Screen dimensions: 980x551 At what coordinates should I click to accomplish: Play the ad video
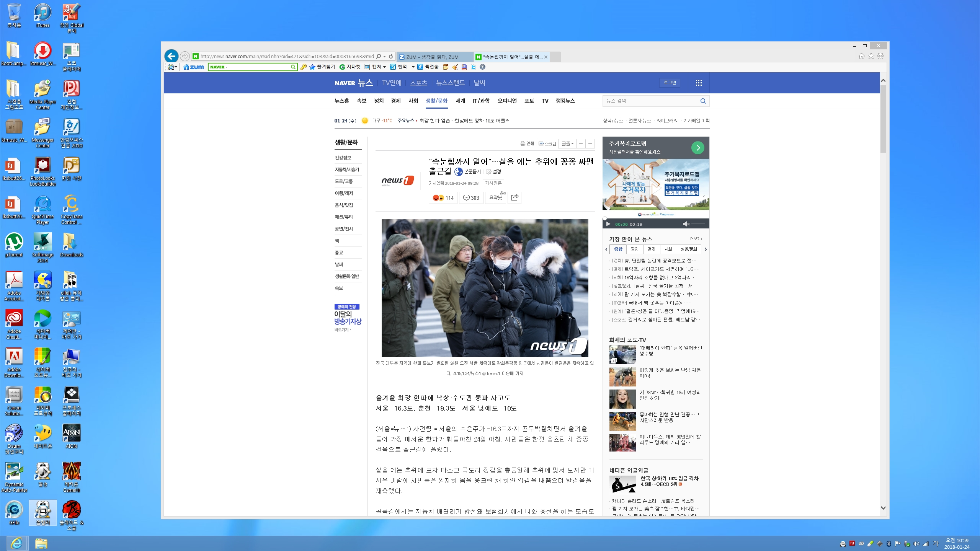[x=608, y=224]
